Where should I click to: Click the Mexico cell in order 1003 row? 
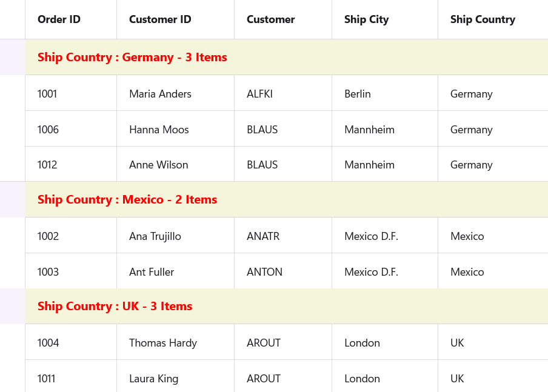[467, 272]
